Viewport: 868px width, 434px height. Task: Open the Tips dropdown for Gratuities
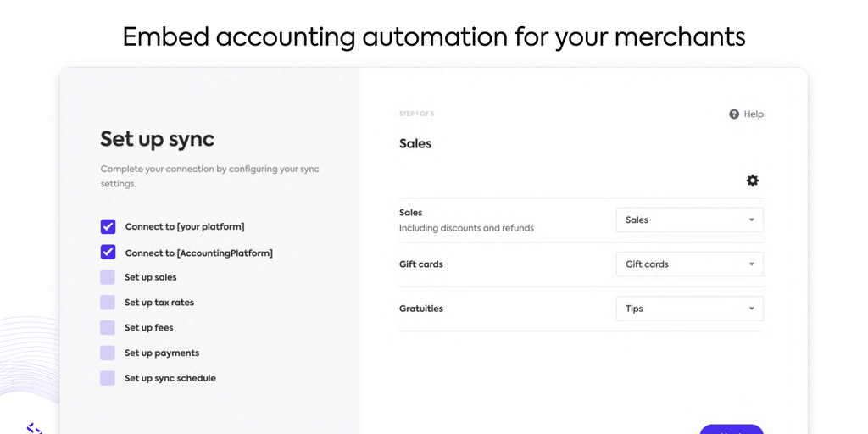689,309
